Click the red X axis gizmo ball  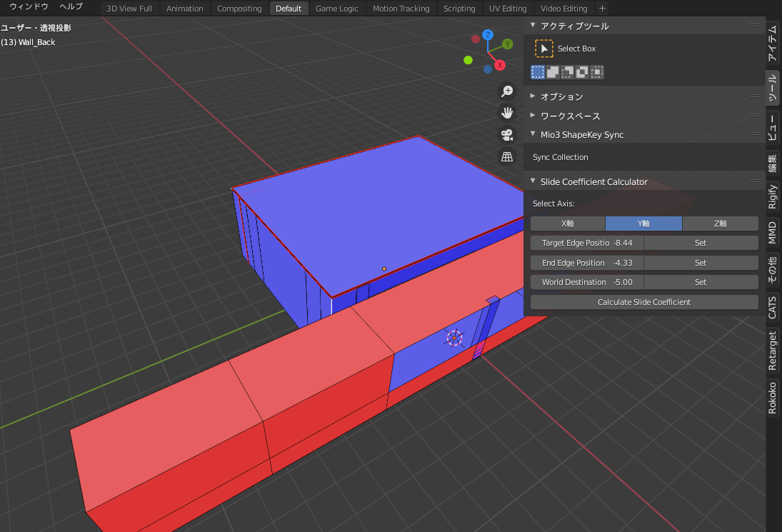click(500, 65)
